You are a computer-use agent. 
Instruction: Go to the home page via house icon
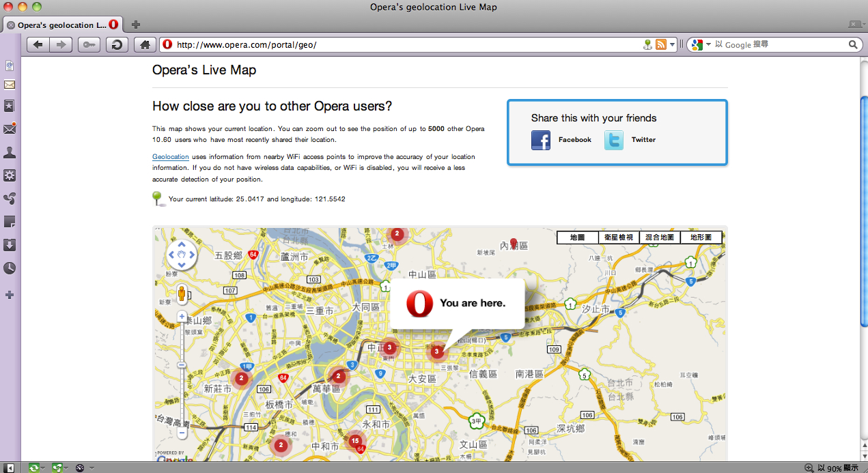pyautogui.click(x=145, y=44)
